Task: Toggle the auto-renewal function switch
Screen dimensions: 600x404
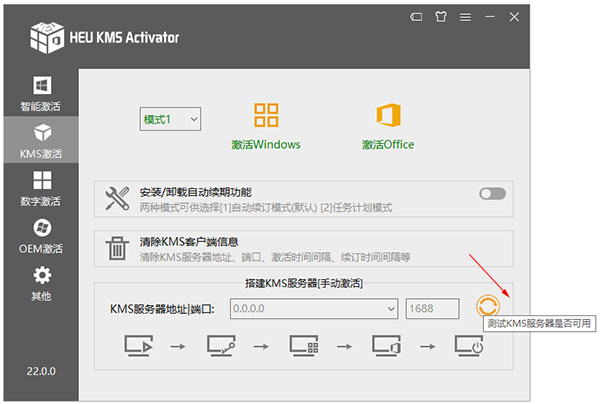Action: click(x=493, y=194)
